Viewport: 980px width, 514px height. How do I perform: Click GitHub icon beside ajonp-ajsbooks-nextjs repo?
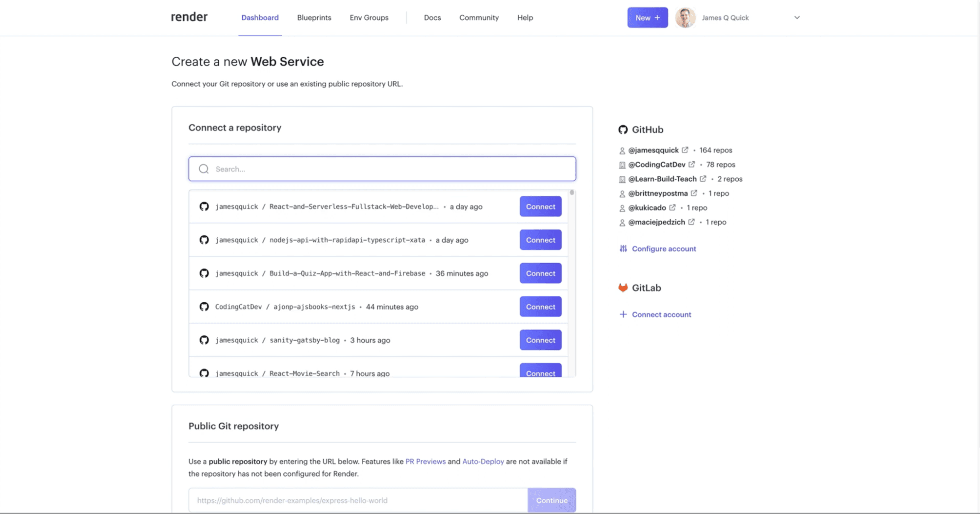204,307
